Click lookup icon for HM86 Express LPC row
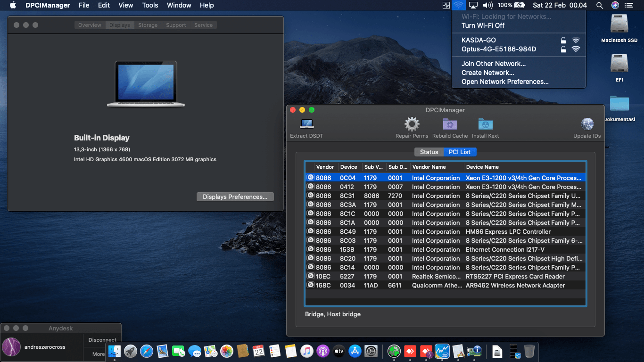The image size is (644, 362). 310,231
